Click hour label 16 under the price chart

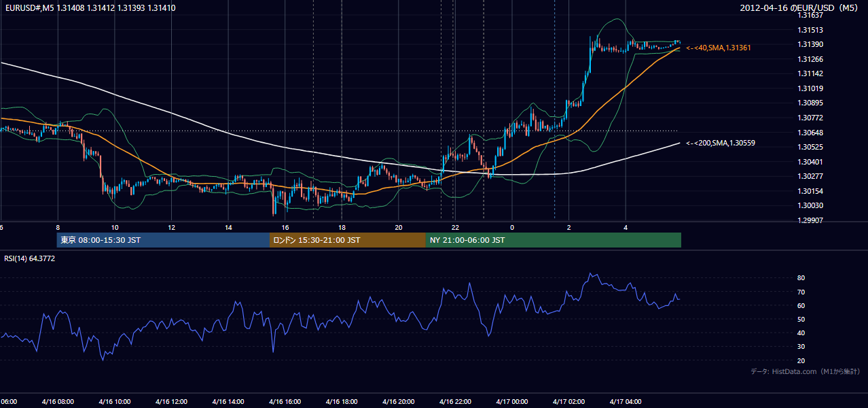point(285,228)
